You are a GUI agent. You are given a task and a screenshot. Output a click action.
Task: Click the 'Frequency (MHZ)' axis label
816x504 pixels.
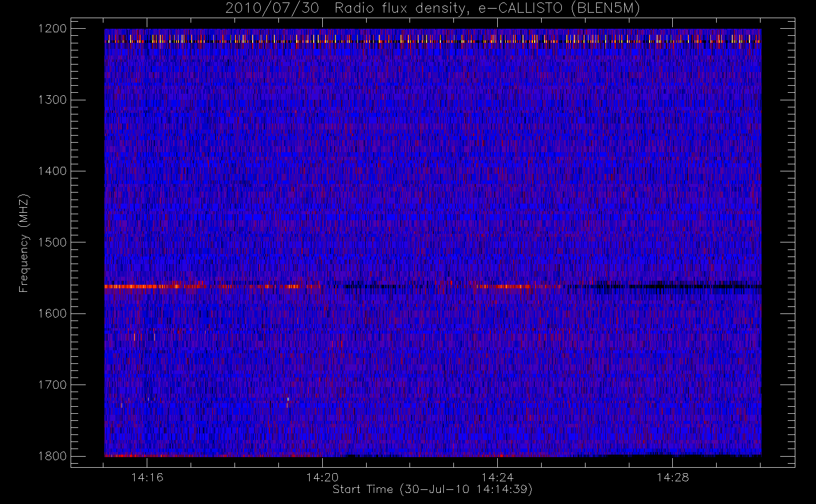(24, 243)
